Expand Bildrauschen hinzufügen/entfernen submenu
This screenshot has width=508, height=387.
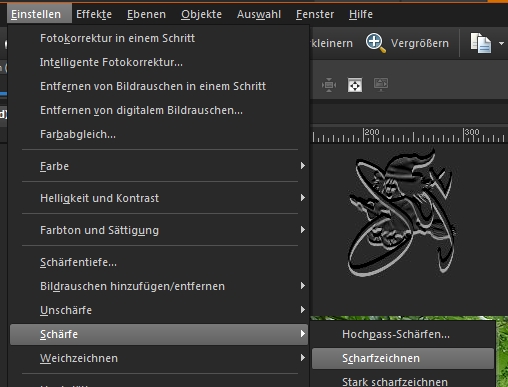159,286
